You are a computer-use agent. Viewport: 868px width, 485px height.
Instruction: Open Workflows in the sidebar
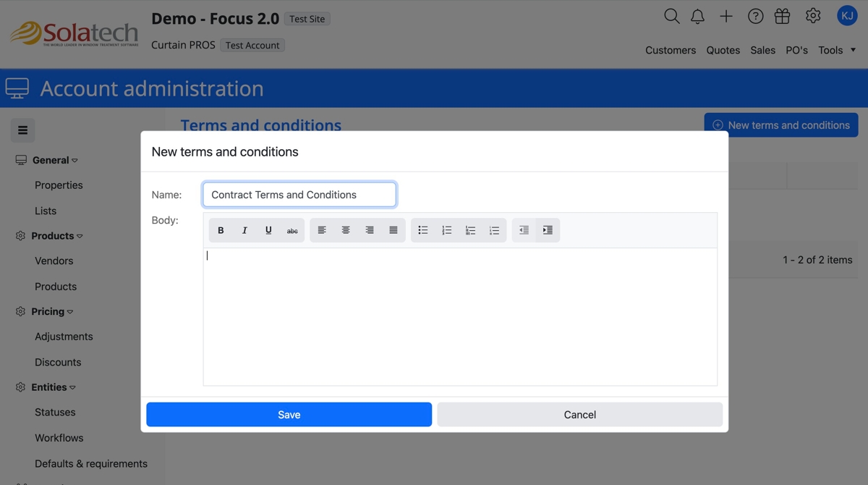coord(59,438)
